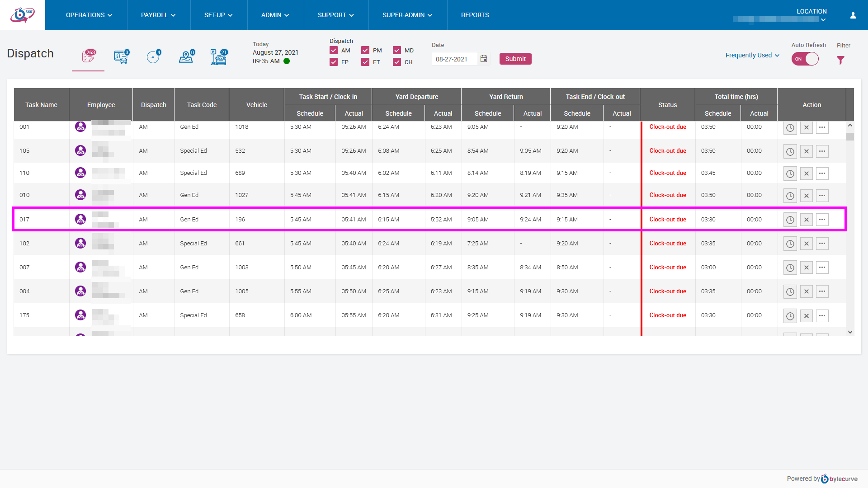Image resolution: width=868 pixels, height=488 pixels.
Task: Uncheck the AM dispatch checkbox
Action: click(x=334, y=50)
